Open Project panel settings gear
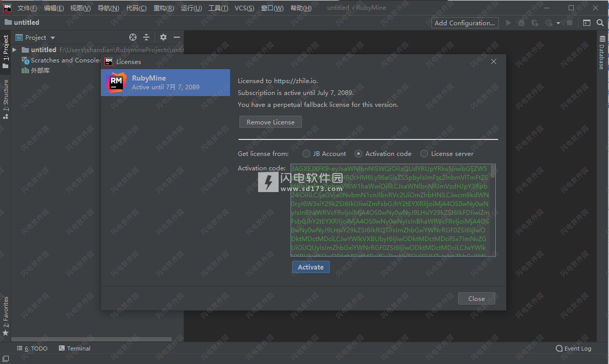Screen dimensions: 609x364 [x=163, y=37]
